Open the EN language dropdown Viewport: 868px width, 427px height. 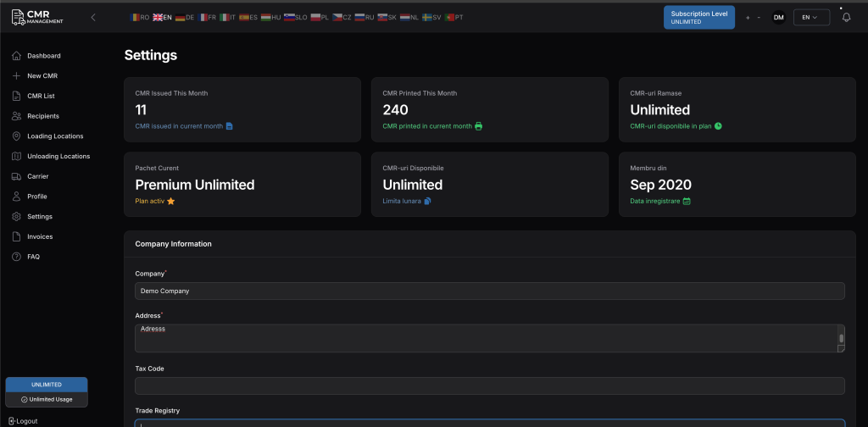point(811,17)
